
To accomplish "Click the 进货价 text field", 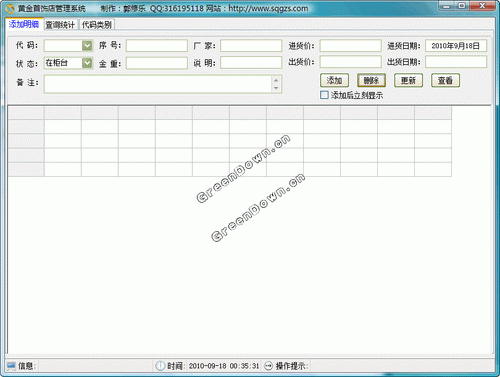I will point(350,46).
